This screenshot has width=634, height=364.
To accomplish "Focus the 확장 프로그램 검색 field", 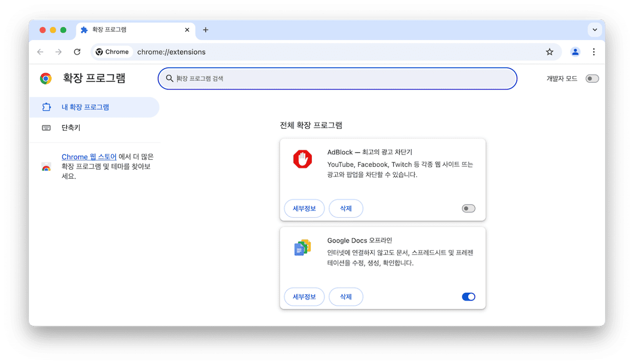I will click(x=337, y=79).
